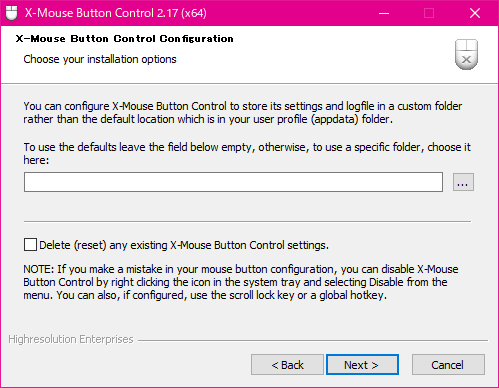Image resolution: width=499 pixels, height=388 pixels.
Task: Click the X-Mouse app icon in title bar
Action: pos(12,13)
